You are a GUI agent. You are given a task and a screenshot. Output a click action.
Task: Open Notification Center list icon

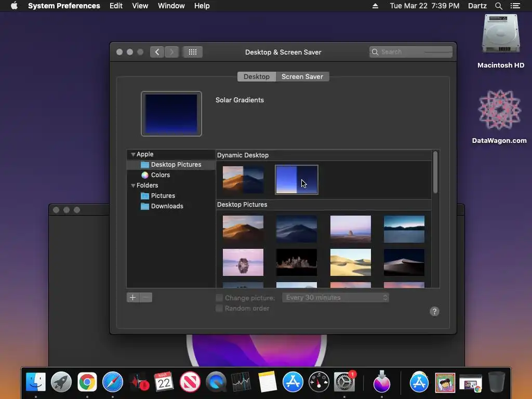[x=515, y=6]
